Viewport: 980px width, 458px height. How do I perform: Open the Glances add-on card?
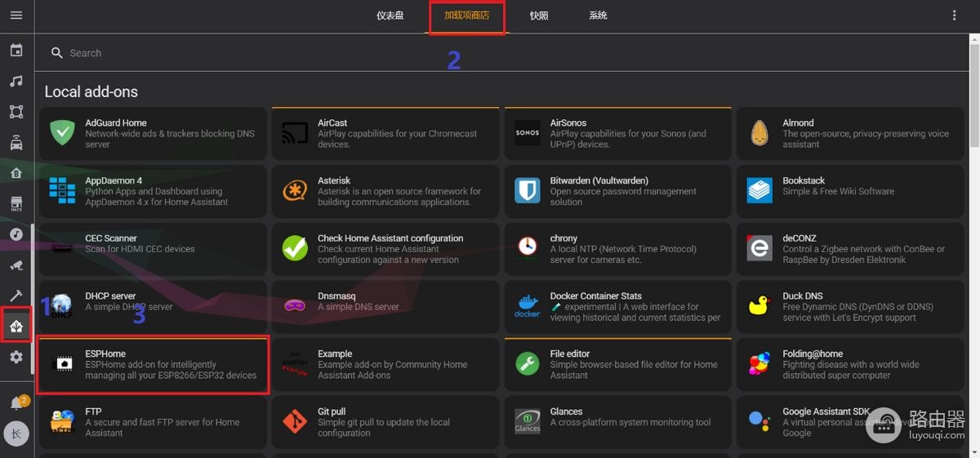coord(618,422)
